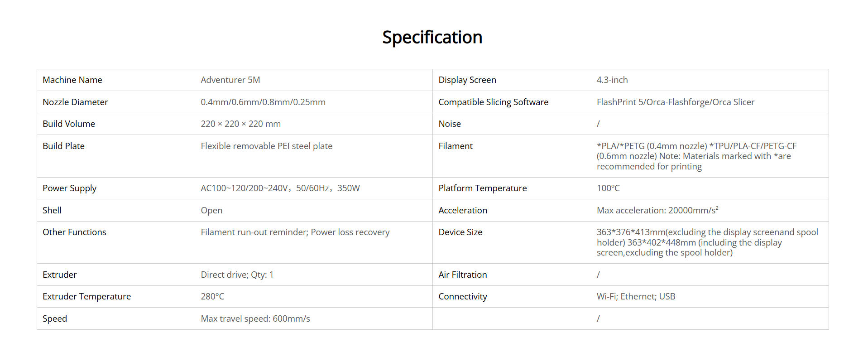The image size is (868, 357).
Task: Select the Flexible removable PEI steel plate text
Action: (266, 146)
